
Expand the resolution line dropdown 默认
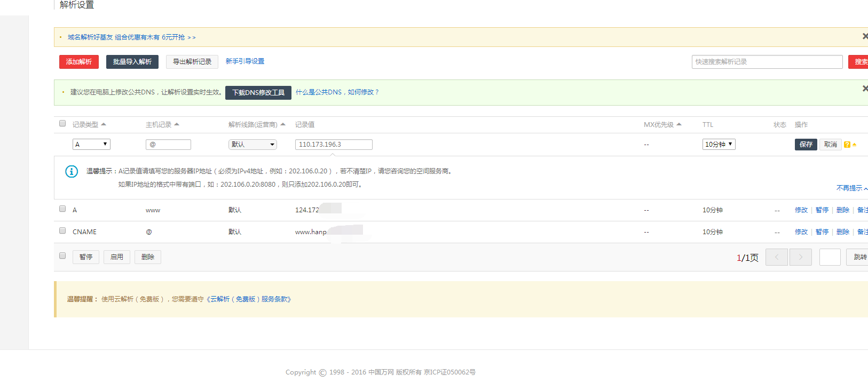point(252,145)
